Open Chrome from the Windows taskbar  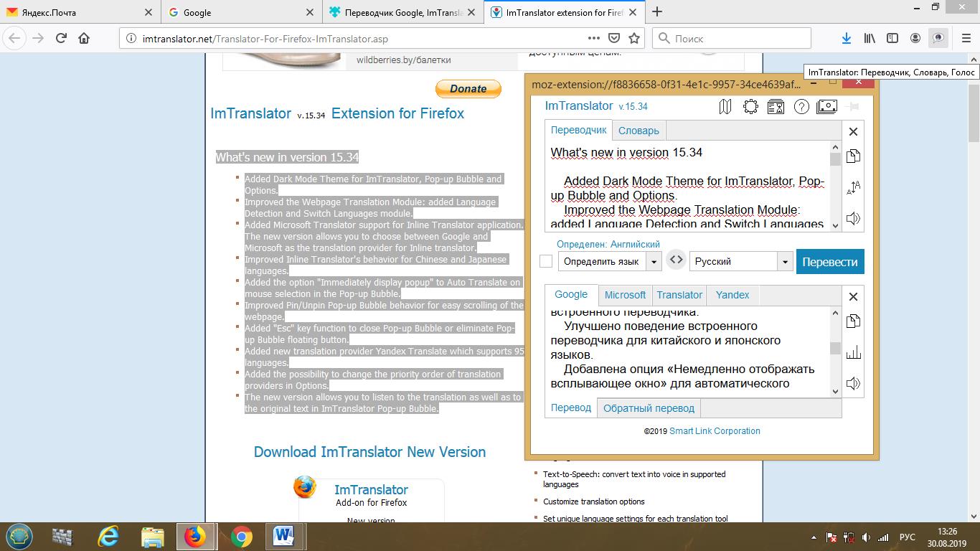tap(241, 536)
